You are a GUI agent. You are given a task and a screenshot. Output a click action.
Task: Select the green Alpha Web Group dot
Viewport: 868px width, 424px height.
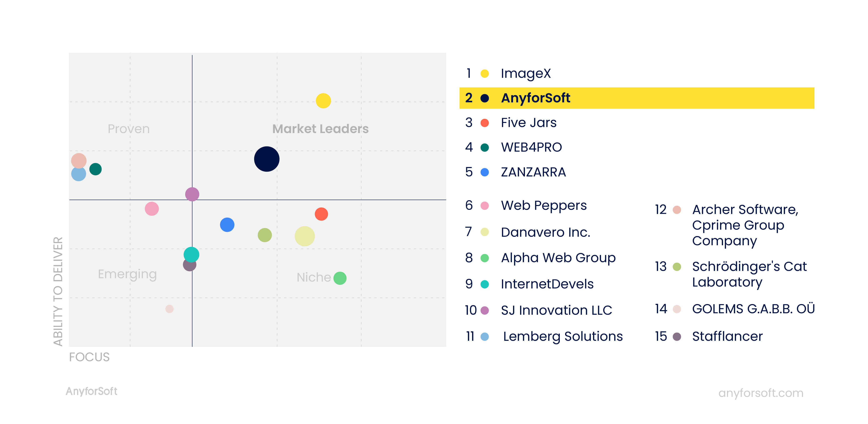(340, 278)
